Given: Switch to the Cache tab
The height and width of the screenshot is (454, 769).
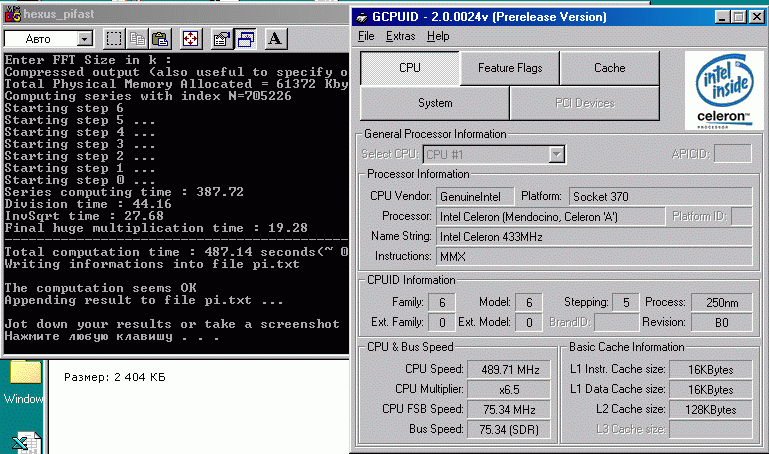Looking at the screenshot, I should [x=610, y=68].
